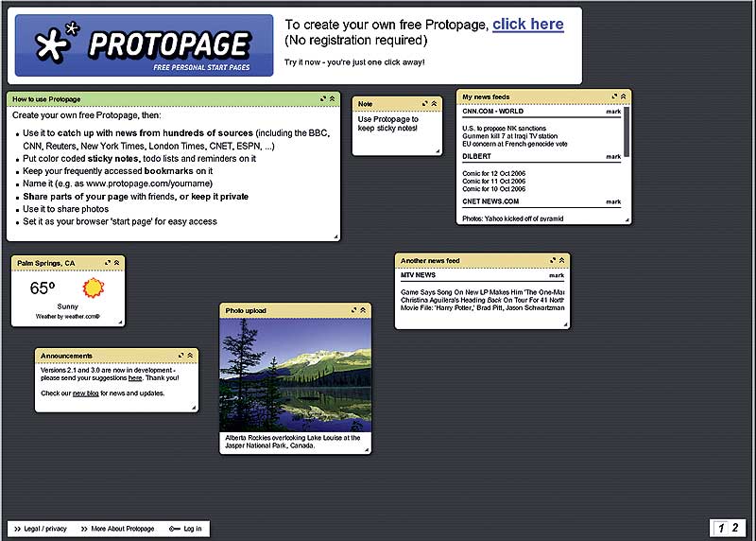Click Palm Springs weather widget diagonal arrows icon
Image resolution: width=756 pixels, height=541 pixels.
pos(108,263)
